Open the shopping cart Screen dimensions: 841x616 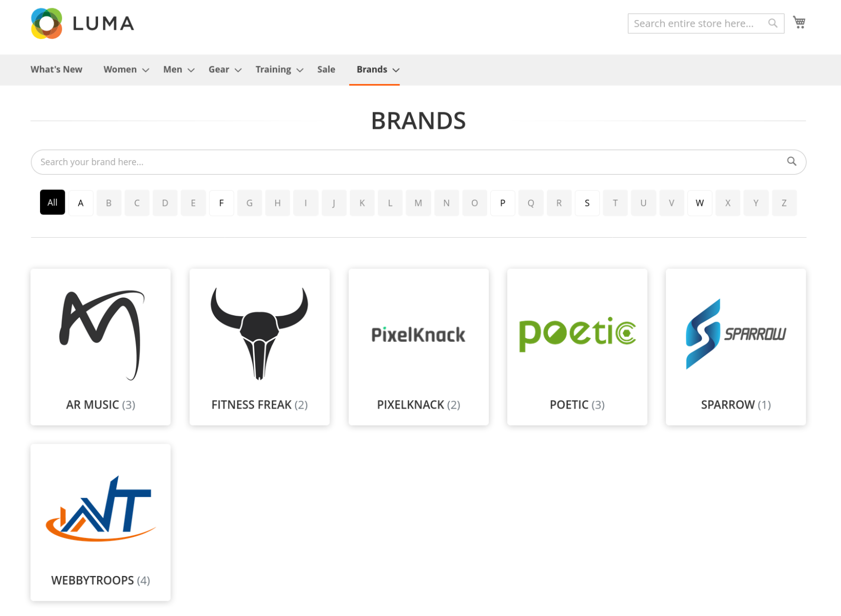click(x=799, y=22)
